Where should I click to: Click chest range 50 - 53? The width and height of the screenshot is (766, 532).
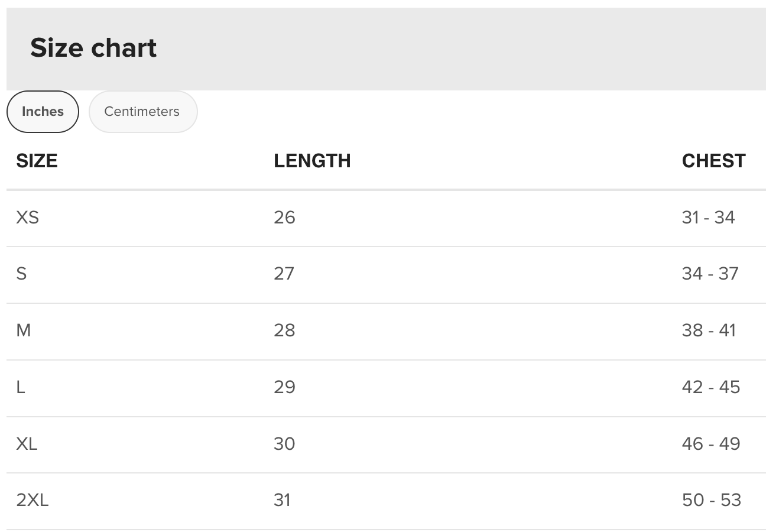click(x=711, y=501)
